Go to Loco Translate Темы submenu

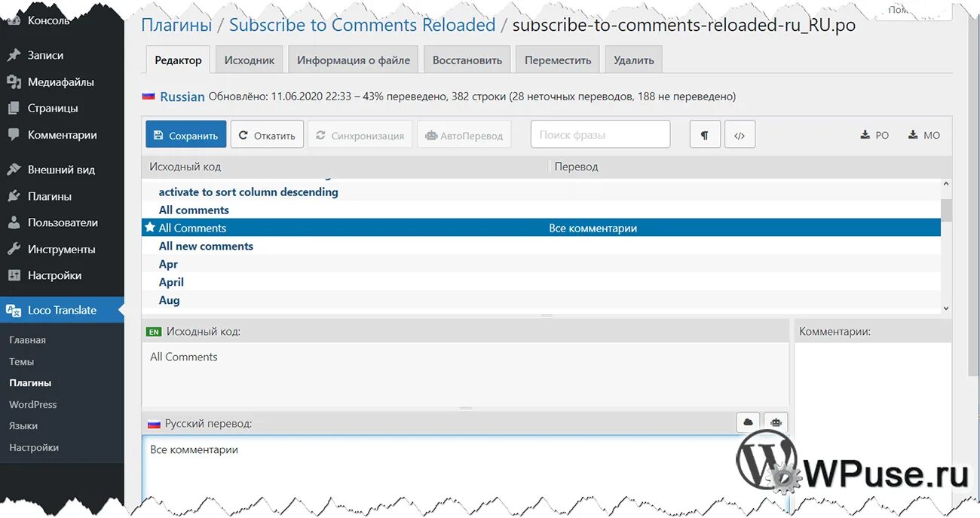pos(21,361)
